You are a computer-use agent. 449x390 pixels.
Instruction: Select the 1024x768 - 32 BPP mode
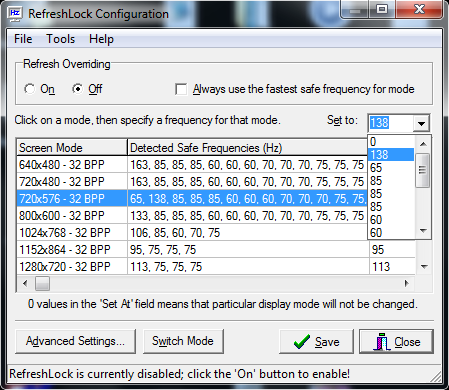click(x=72, y=233)
